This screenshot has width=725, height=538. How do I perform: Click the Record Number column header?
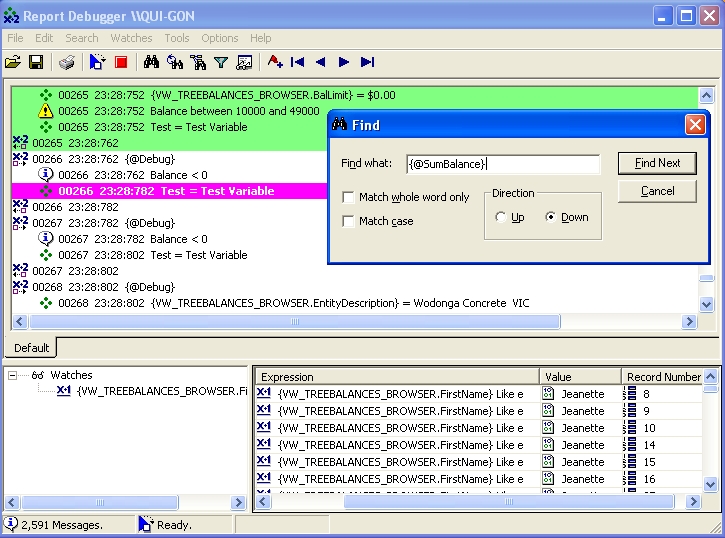point(662,377)
